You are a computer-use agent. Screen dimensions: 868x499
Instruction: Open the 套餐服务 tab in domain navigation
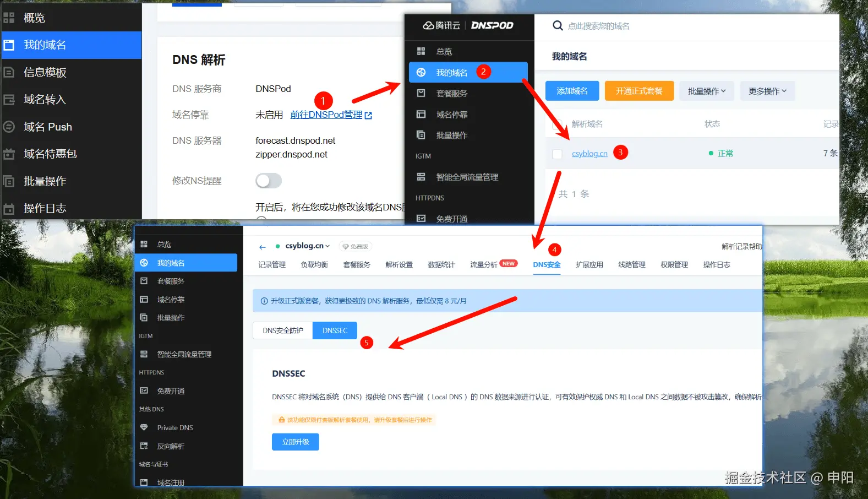pos(357,264)
